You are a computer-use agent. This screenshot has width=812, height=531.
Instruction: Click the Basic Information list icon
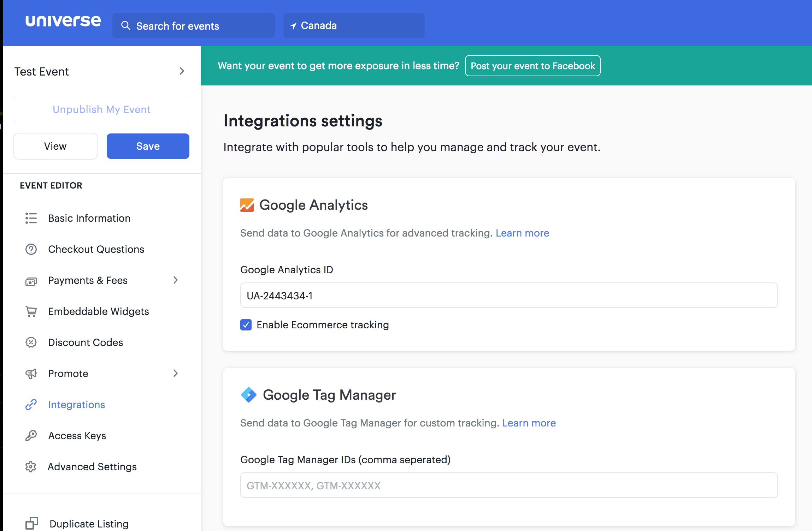click(x=31, y=218)
